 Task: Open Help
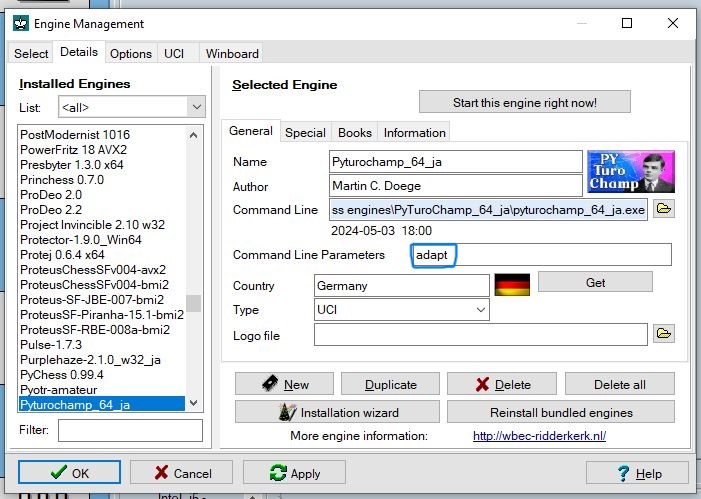[x=637, y=473]
